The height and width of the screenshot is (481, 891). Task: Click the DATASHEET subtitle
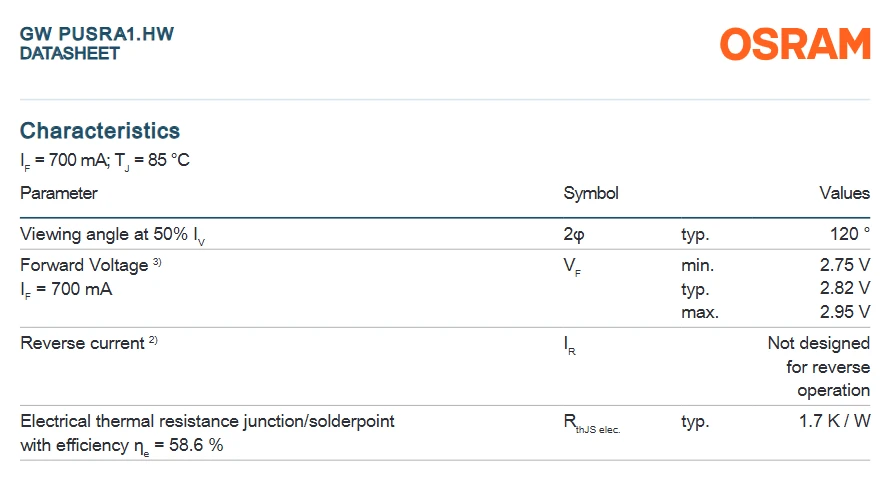[70, 53]
